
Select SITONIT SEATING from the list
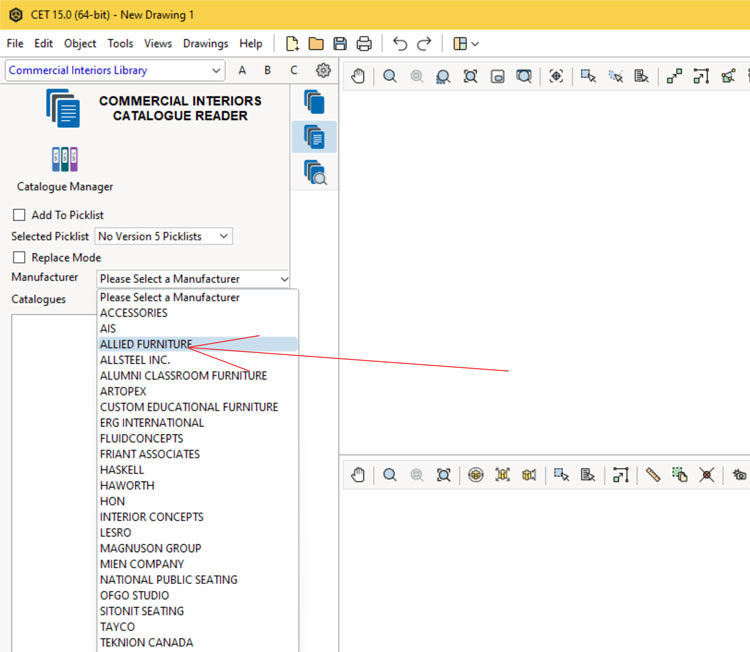(x=198, y=611)
